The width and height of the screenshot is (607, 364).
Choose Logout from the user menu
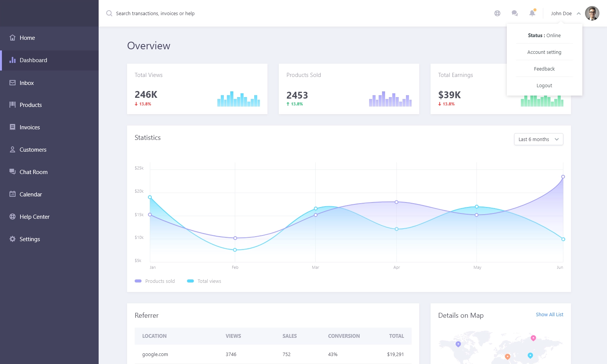coord(544,86)
